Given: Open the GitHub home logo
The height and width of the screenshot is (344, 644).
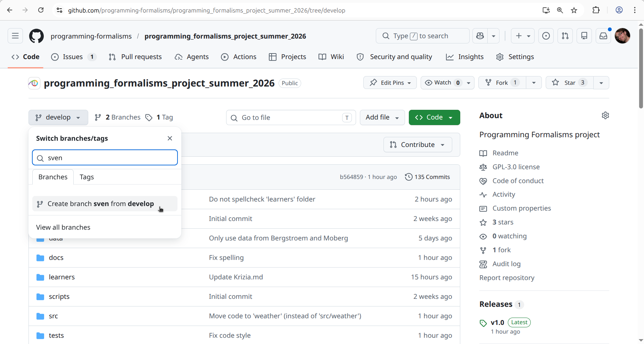Looking at the screenshot, I should click(36, 36).
